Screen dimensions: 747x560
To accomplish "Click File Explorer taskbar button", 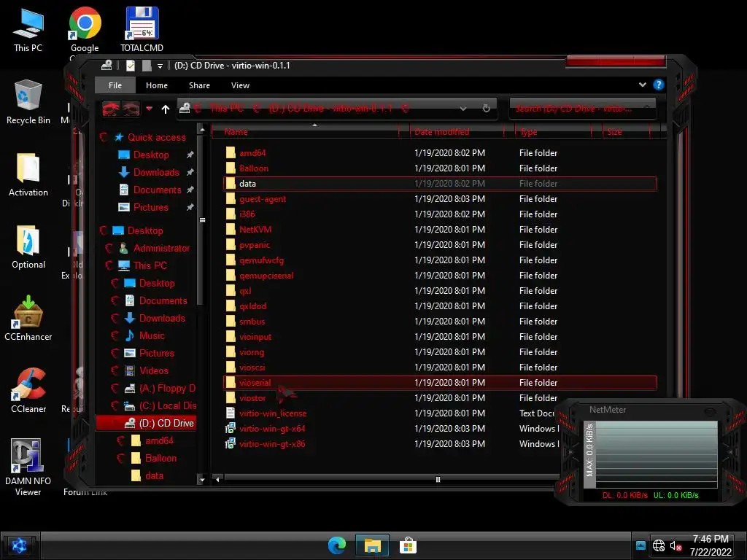I will [373, 545].
